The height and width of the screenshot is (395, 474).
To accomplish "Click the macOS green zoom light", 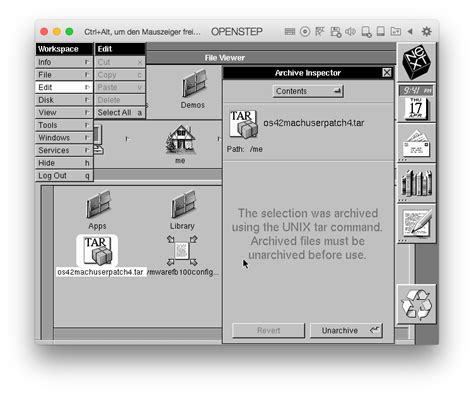I will (69, 32).
